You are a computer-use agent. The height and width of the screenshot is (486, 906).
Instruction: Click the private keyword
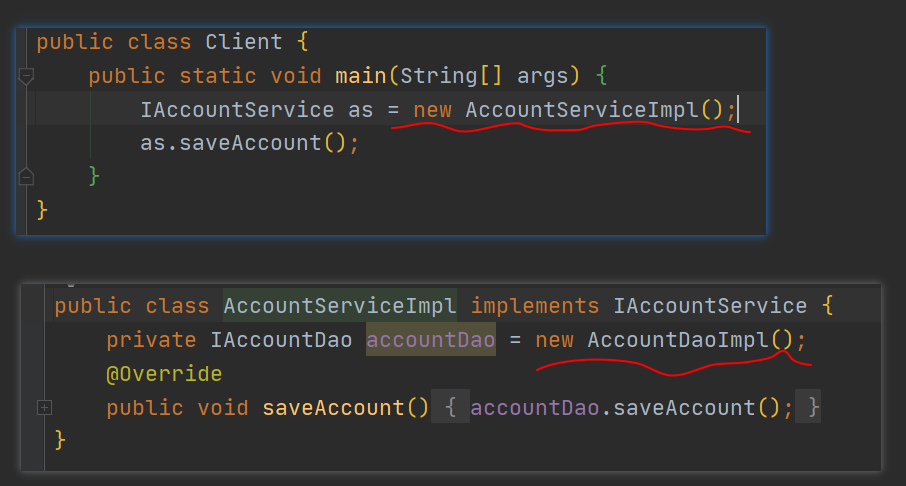151,340
